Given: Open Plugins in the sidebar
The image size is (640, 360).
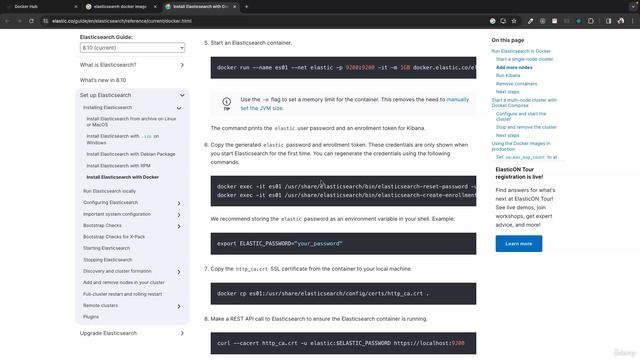Looking at the screenshot, I should [91, 317].
